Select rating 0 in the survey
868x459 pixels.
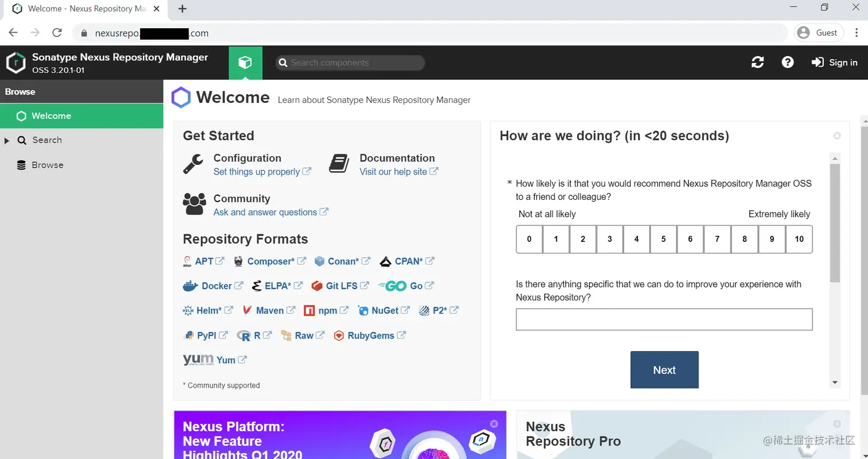pos(529,240)
